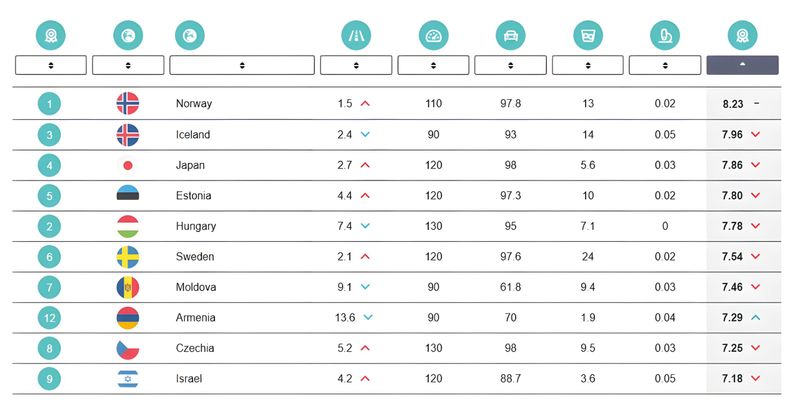Select the Armenia row name
This screenshot has height=406, width=800.
point(195,318)
